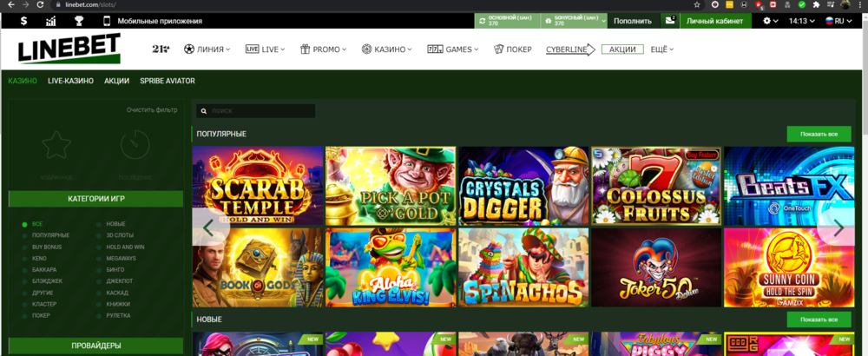
Task: Open the statistics bar-chart icon
Action: (51, 21)
